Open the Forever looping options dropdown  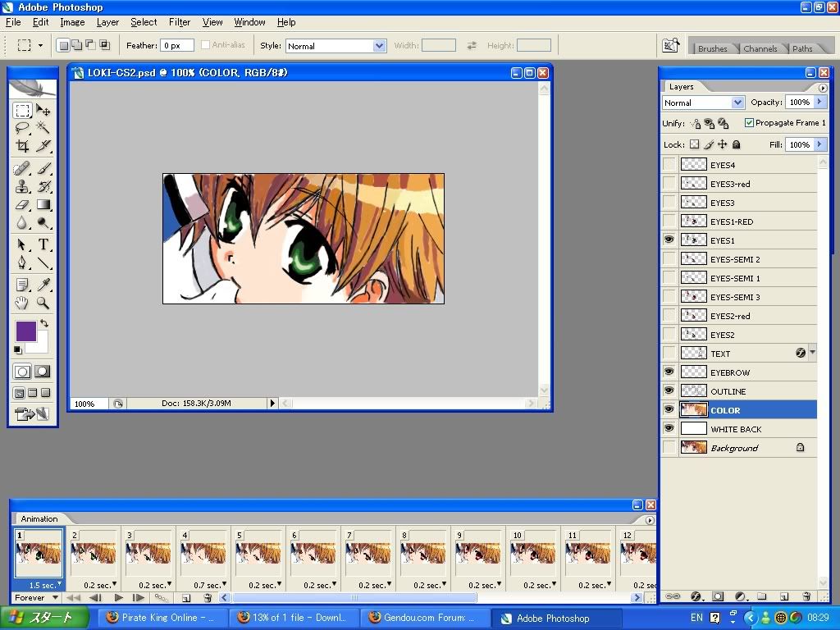point(36,598)
